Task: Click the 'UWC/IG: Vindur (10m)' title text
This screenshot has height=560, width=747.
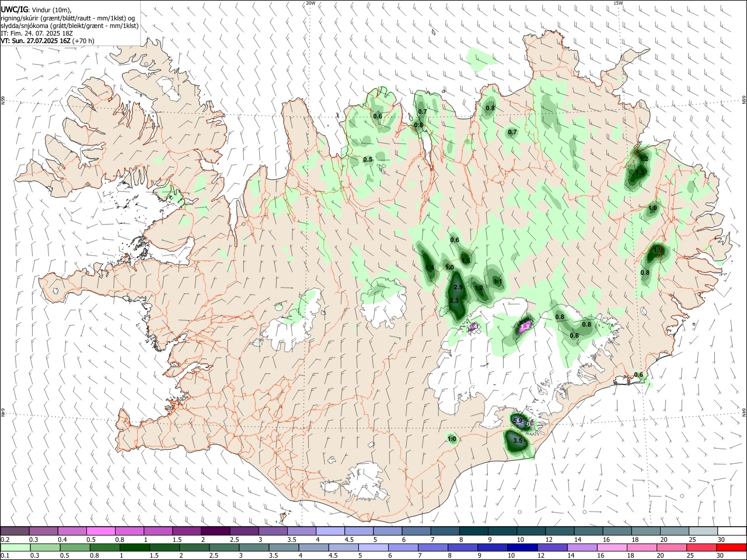Action: 35,9
